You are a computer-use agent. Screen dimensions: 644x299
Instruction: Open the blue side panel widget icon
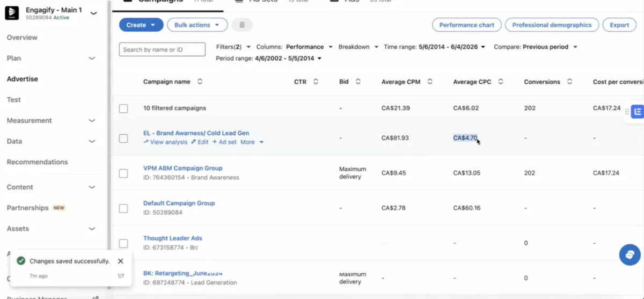tap(638, 112)
